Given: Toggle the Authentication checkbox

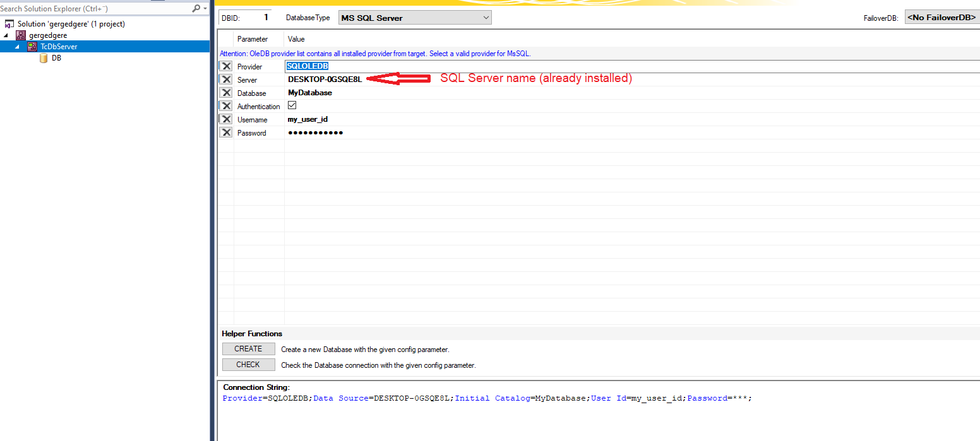Looking at the screenshot, I should pos(292,105).
